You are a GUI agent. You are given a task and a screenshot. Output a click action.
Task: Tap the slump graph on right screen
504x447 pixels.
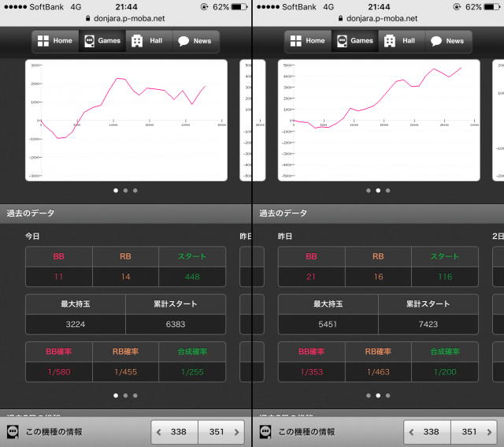379,120
